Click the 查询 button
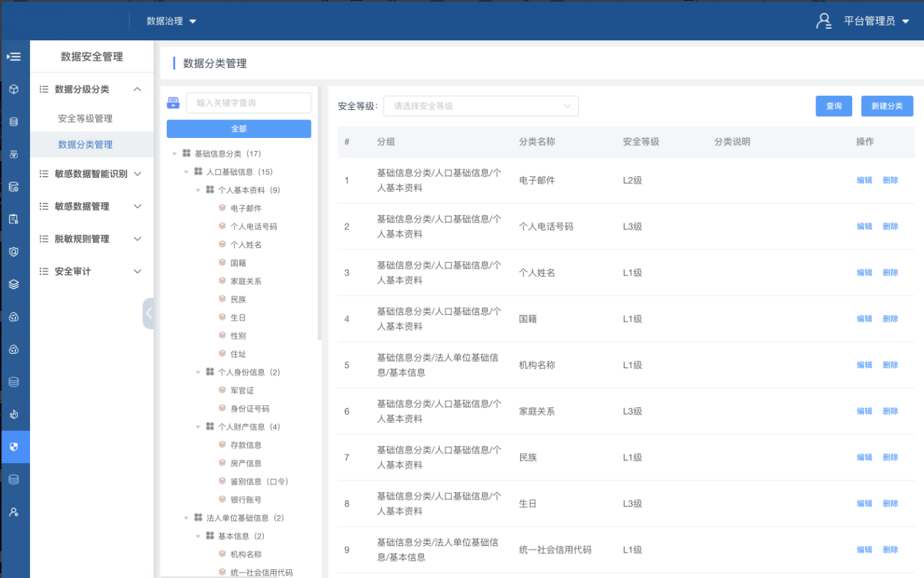924x578 pixels. 834,106
